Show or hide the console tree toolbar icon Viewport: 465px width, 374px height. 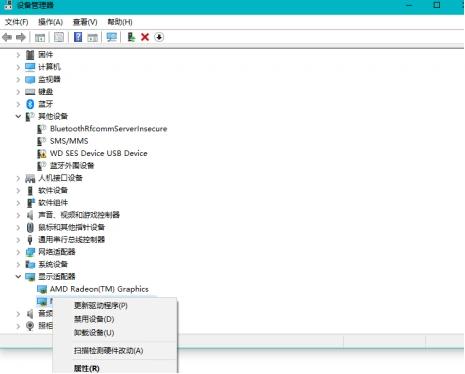point(40,37)
